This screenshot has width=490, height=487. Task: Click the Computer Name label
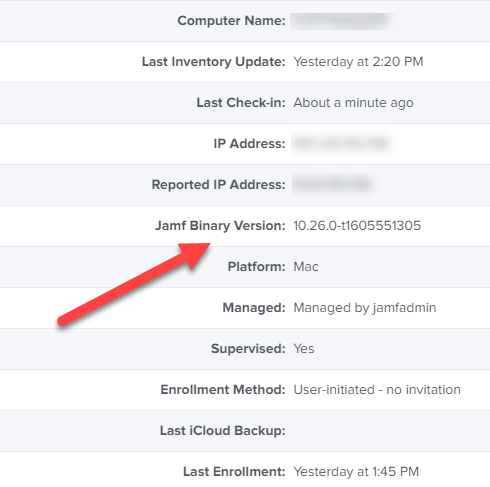tap(231, 21)
